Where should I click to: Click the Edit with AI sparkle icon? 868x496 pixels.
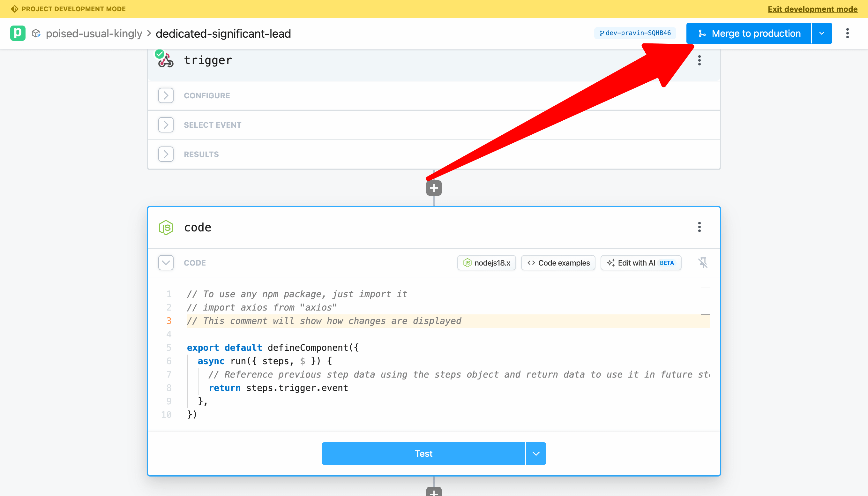point(610,263)
